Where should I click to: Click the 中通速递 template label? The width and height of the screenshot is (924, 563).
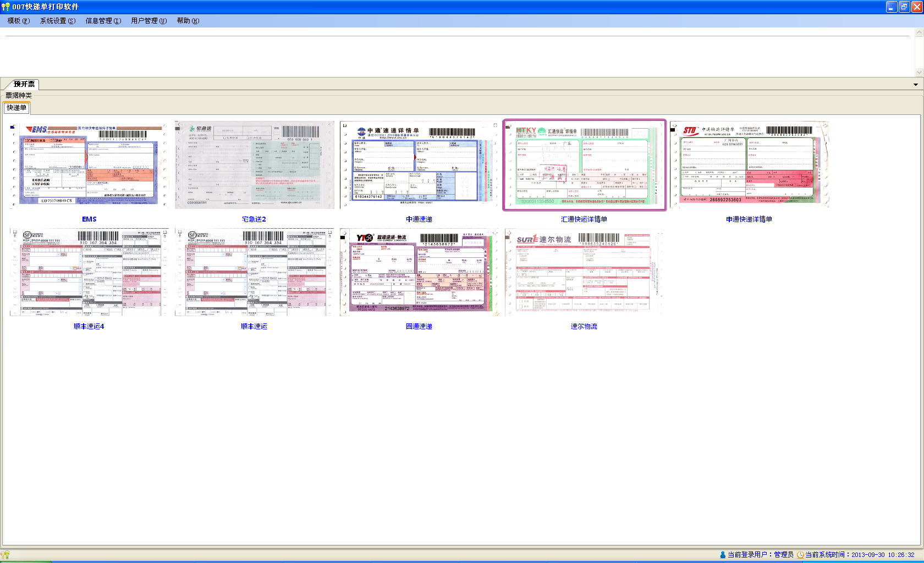click(419, 219)
